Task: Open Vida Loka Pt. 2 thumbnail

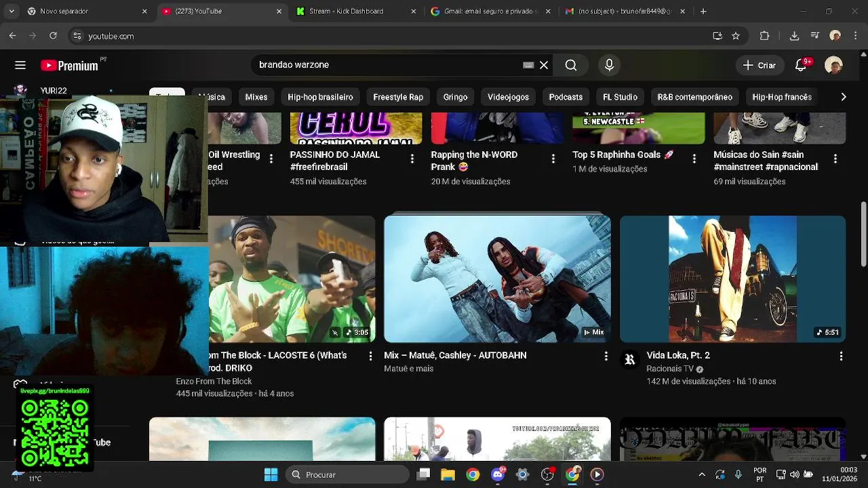Action: click(x=732, y=279)
